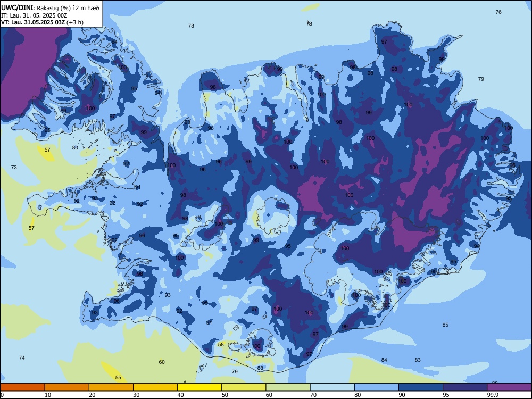Click the 40–50% bright yellow legend swatch

tap(199, 387)
